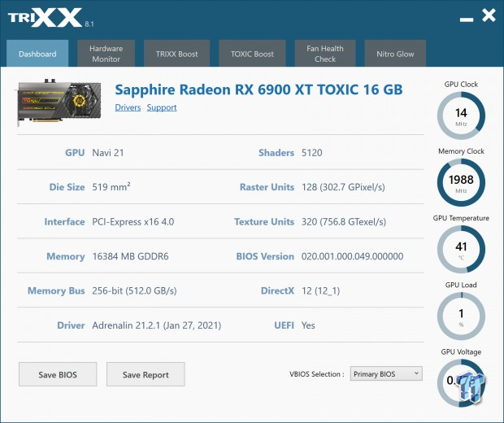
Task: Click the Raster Units field label
Action: [x=267, y=187]
